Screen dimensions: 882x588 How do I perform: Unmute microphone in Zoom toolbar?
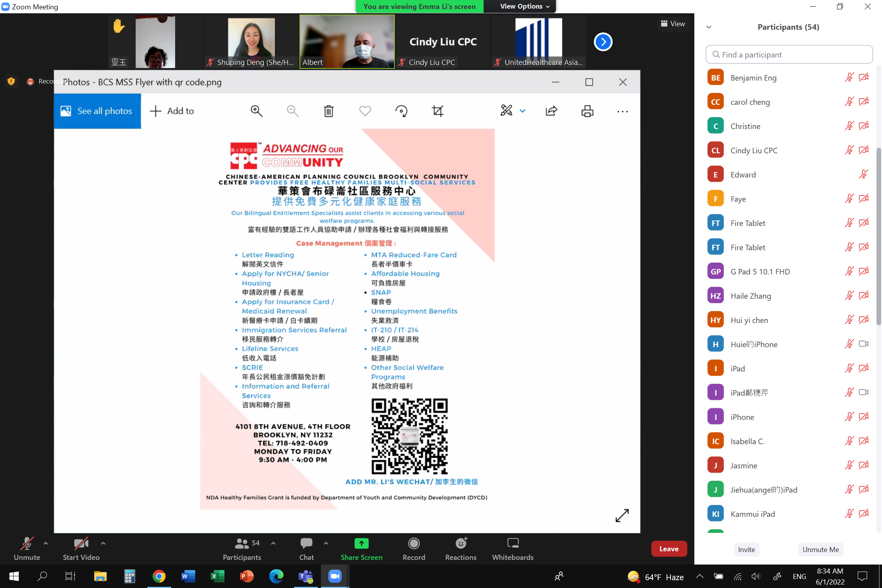coord(27,549)
